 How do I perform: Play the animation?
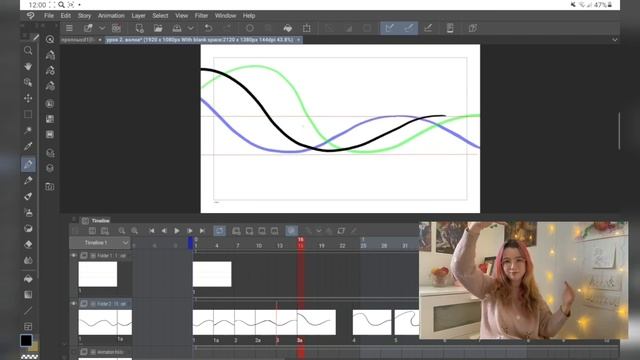coord(177,231)
